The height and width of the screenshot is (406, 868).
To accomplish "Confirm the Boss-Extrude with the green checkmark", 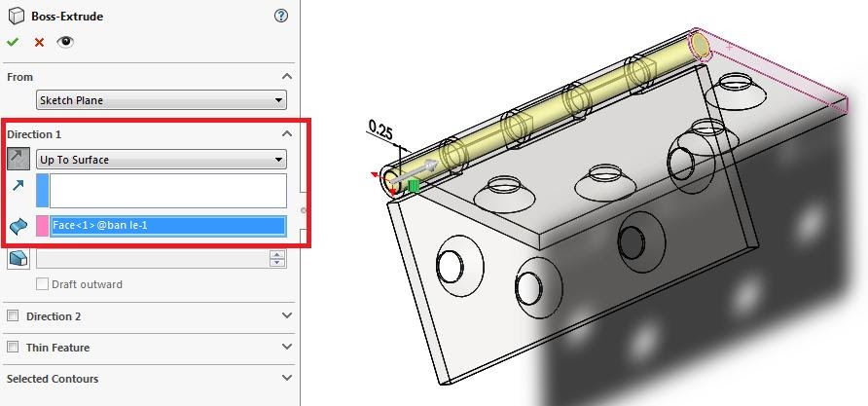I will pos(13,42).
